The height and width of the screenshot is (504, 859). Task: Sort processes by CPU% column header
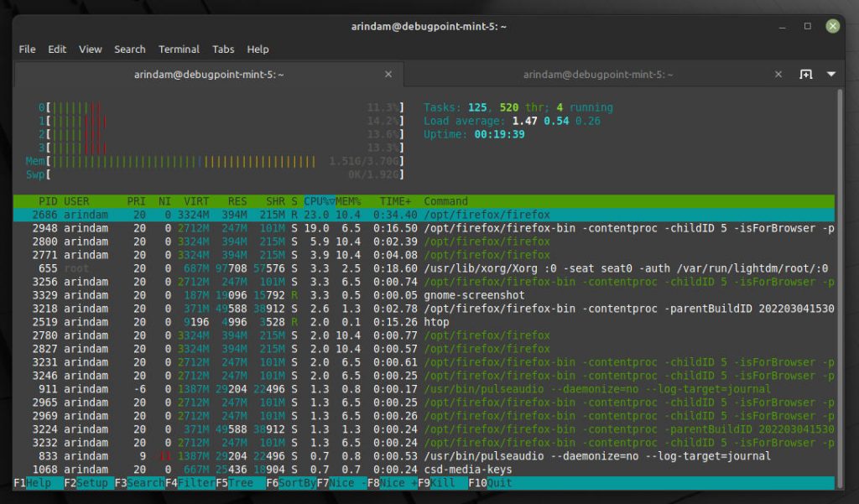click(x=319, y=201)
